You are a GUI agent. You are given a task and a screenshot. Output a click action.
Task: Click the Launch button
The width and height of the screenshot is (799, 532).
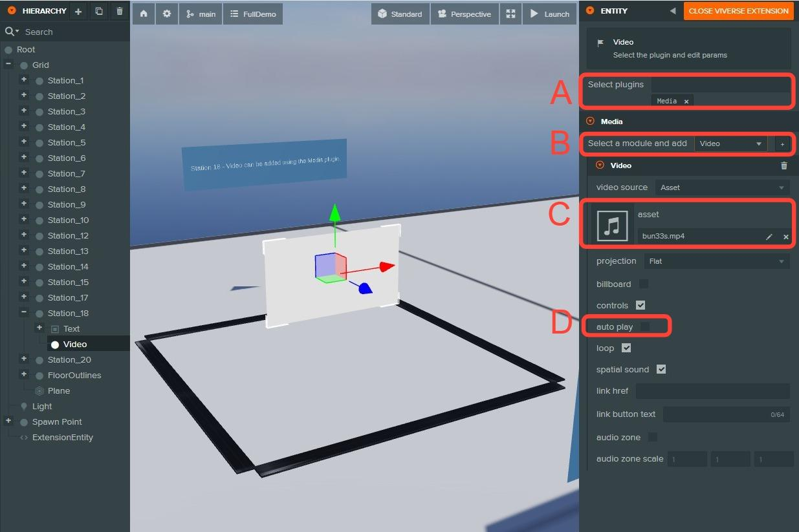[x=549, y=14]
